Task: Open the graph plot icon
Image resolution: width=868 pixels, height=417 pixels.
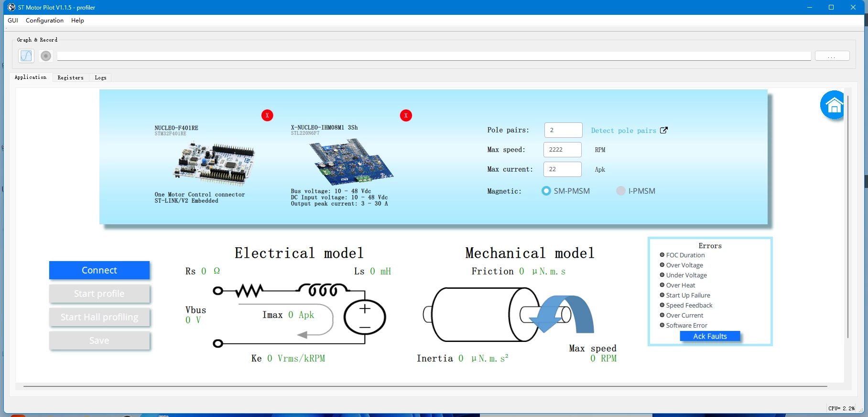Action: point(26,56)
